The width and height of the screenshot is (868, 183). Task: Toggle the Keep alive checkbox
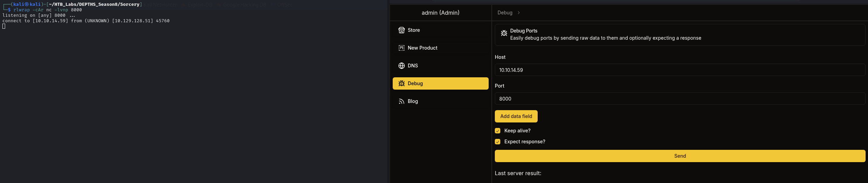[498, 131]
